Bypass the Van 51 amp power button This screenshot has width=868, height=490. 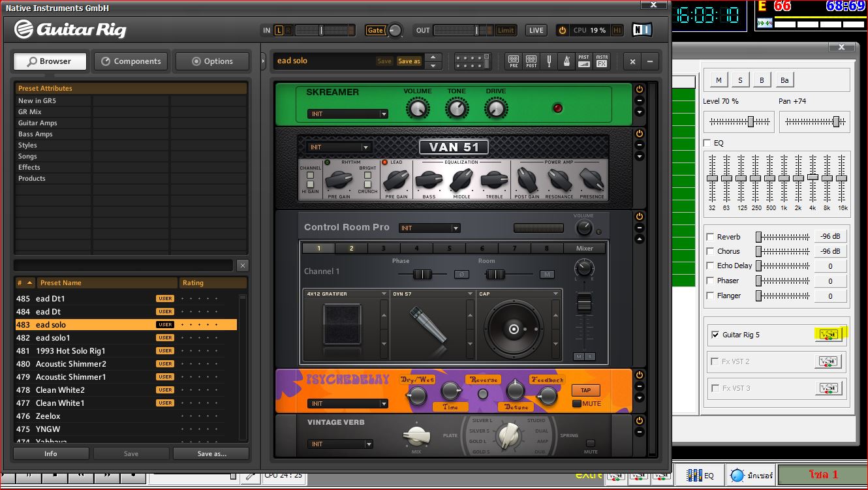[x=640, y=134]
